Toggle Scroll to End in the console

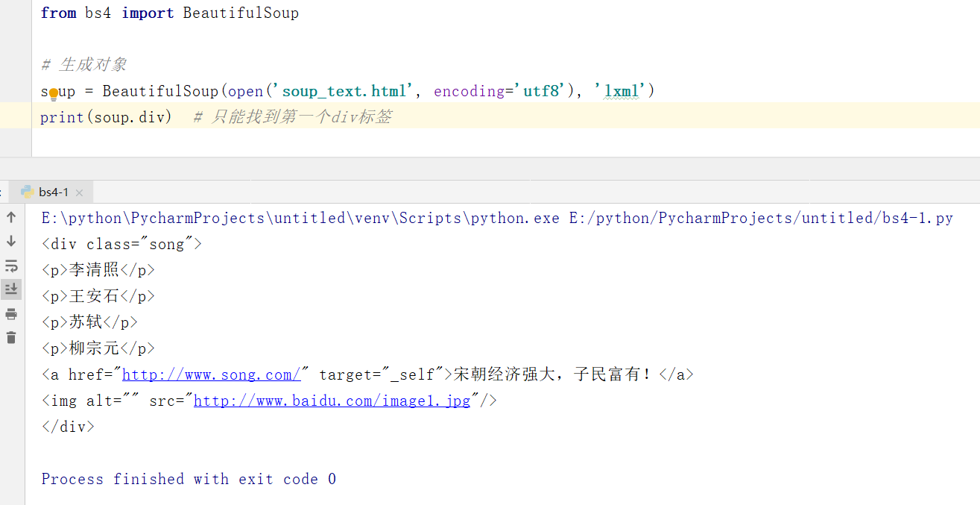click(x=11, y=289)
